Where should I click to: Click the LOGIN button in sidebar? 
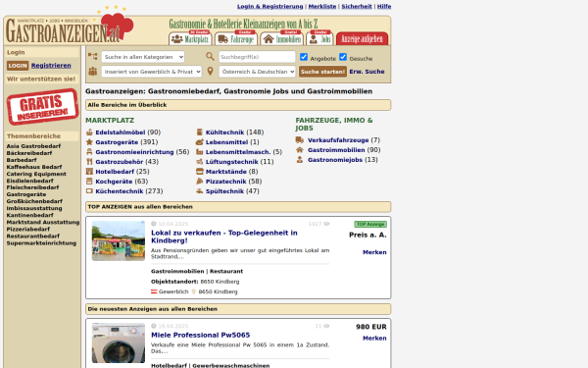tap(18, 66)
